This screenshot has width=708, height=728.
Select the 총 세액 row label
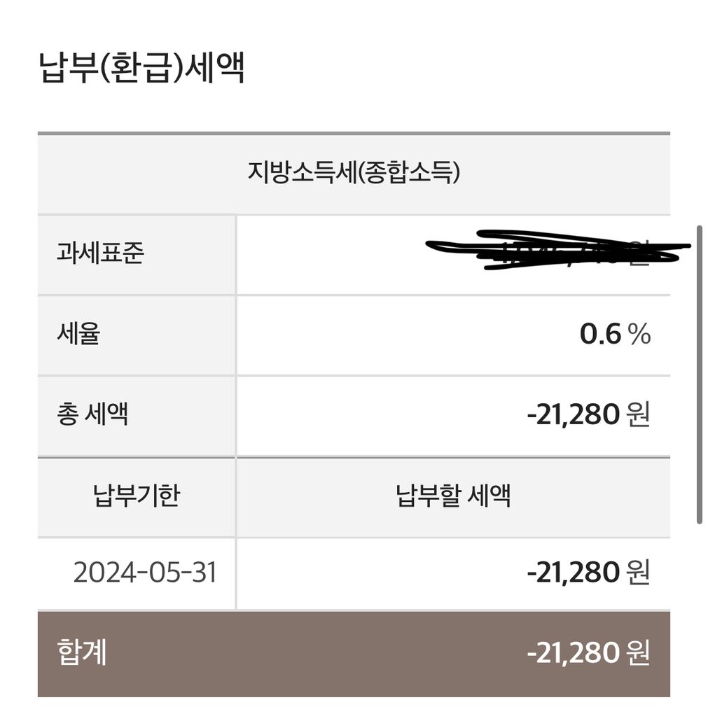pyautogui.click(x=92, y=414)
